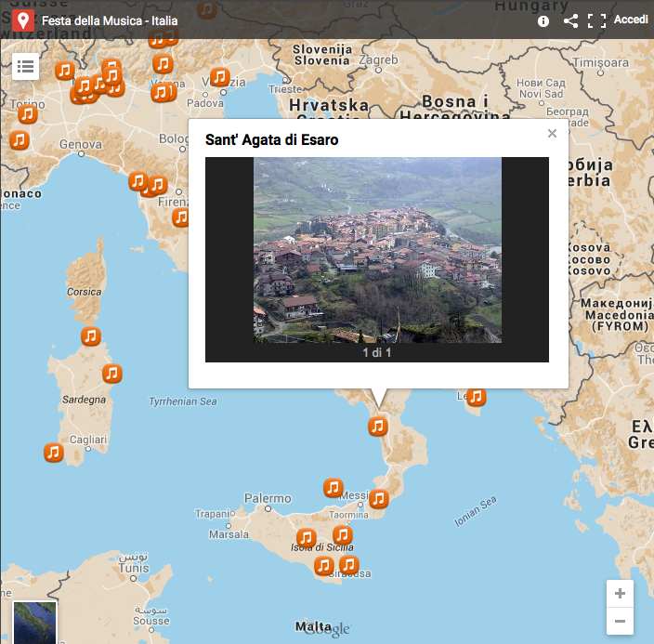Viewport: 654px width, 644px height.
Task: Open the map legend list panel
Action: 25,66
